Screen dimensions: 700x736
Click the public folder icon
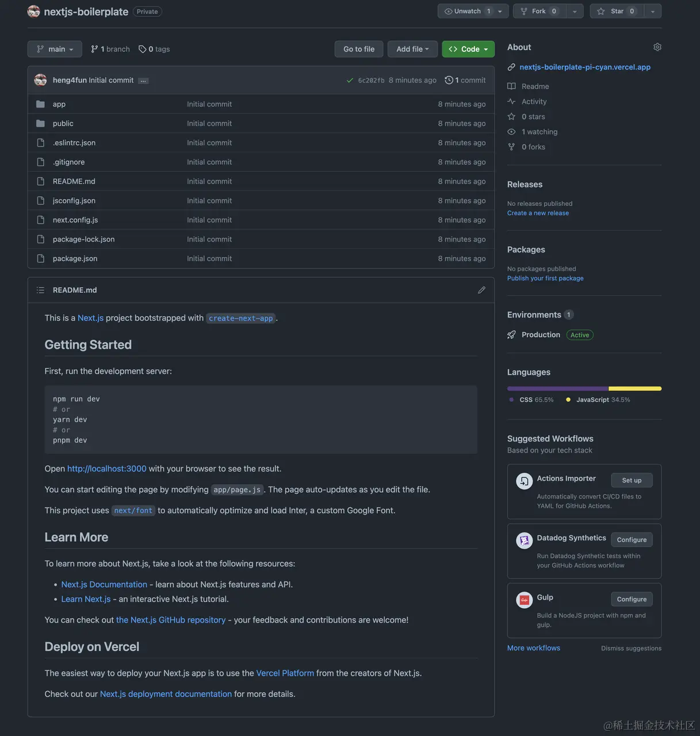click(40, 124)
